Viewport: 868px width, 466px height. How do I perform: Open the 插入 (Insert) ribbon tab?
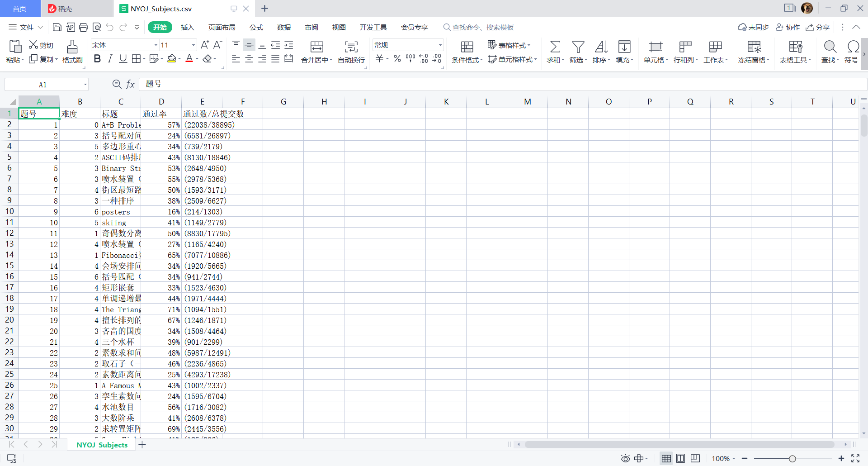[187, 27]
